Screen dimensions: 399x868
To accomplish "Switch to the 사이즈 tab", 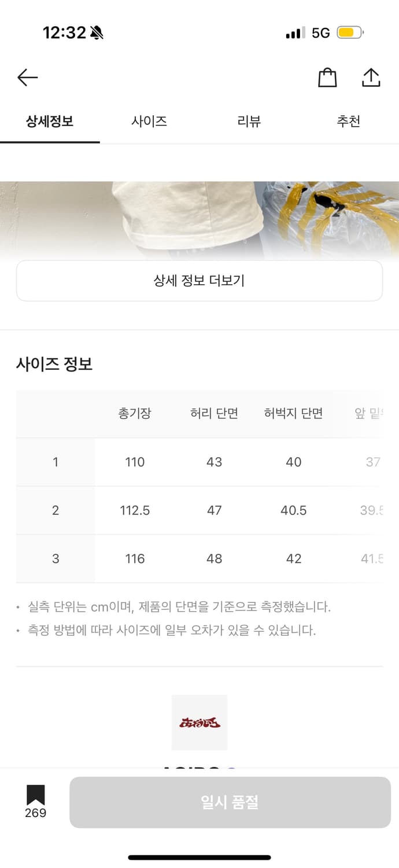I will 149,121.
